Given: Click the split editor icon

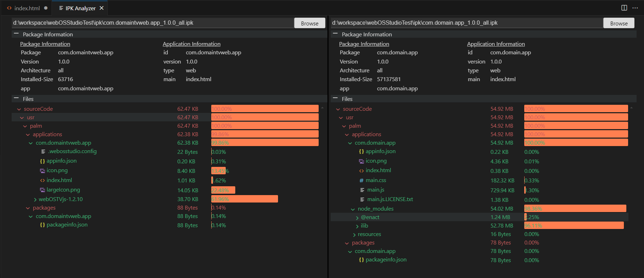Looking at the screenshot, I should tap(624, 8).
